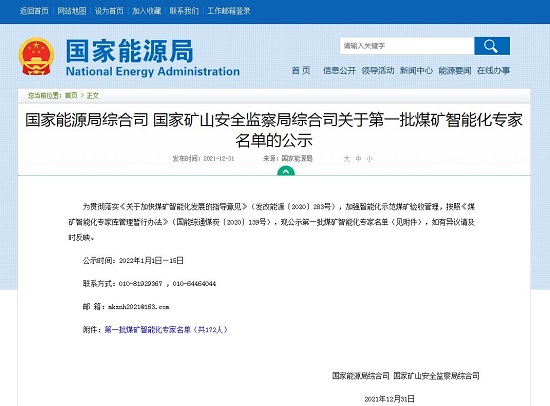Click 首页 in the breadcrumb
550x406 pixels.
(71, 95)
